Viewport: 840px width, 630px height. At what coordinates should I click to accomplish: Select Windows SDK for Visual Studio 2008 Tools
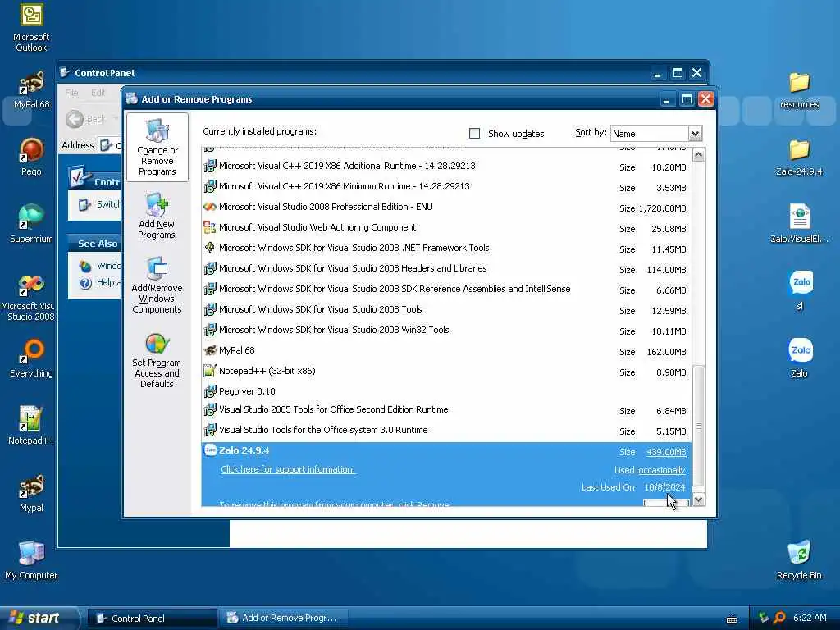pos(446,309)
